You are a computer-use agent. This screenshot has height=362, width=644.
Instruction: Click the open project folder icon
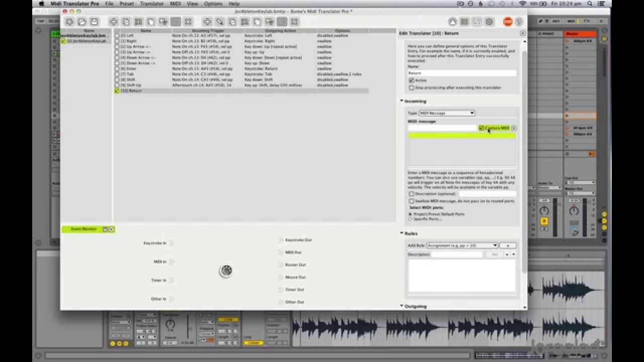(82, 22)
